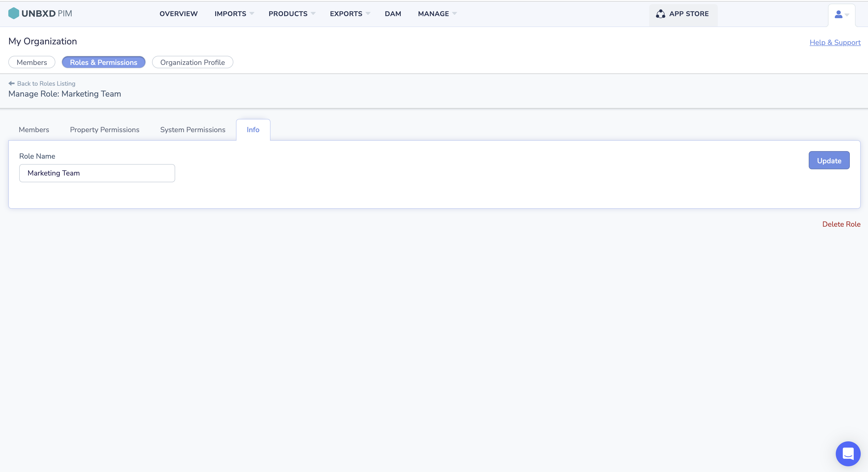The image size is (868, 472).
Task: Open Help & Support link
Action: [835, 42]
